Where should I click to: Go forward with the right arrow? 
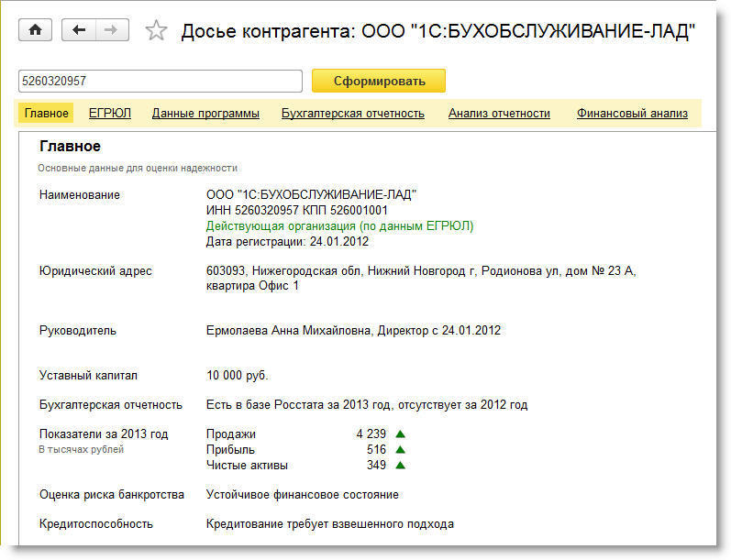coord(110,30)
